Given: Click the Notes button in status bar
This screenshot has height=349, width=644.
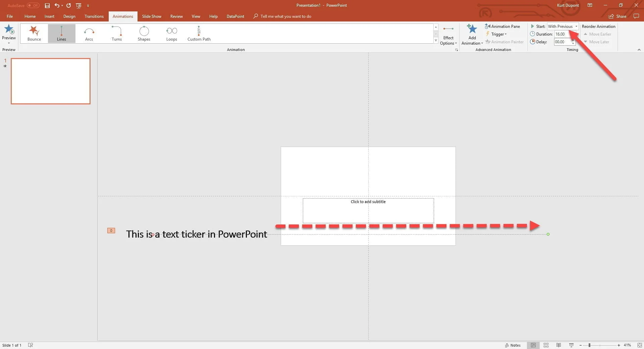Looking at the screenshot, I should [x=513, y=345].
